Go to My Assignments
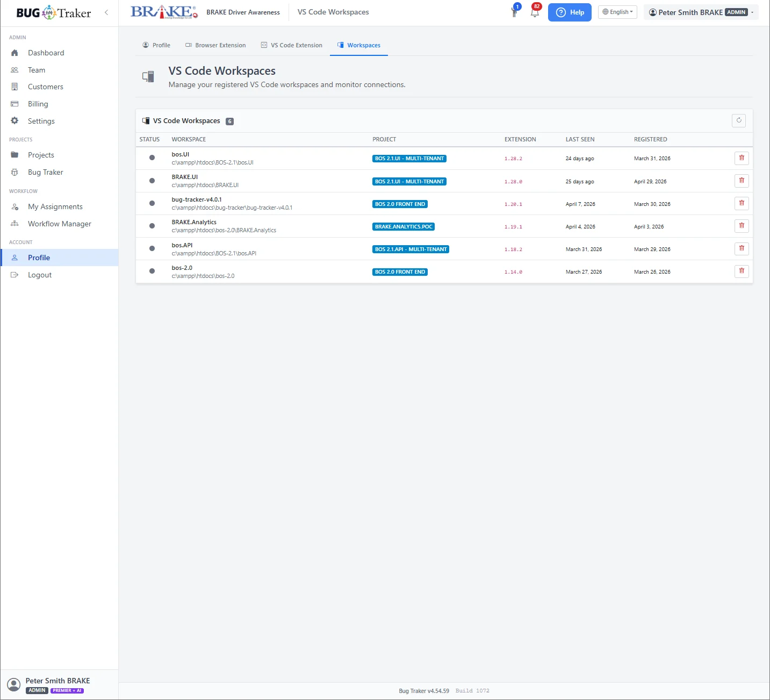Screen dimensions: 770x700 tap(59, 206)
